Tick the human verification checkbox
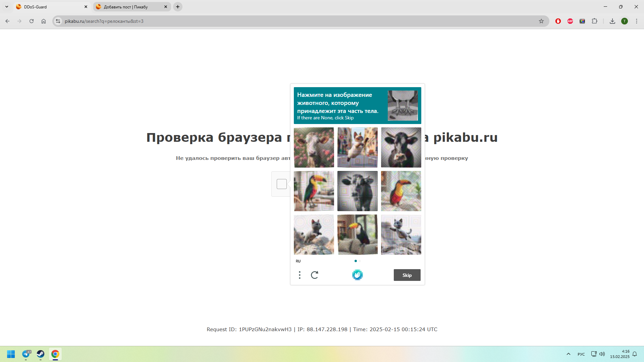 tap(281, 184)
